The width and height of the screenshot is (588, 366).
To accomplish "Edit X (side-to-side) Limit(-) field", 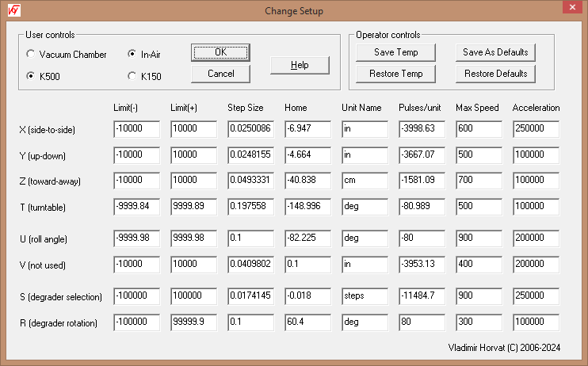I will pos(137,129).
